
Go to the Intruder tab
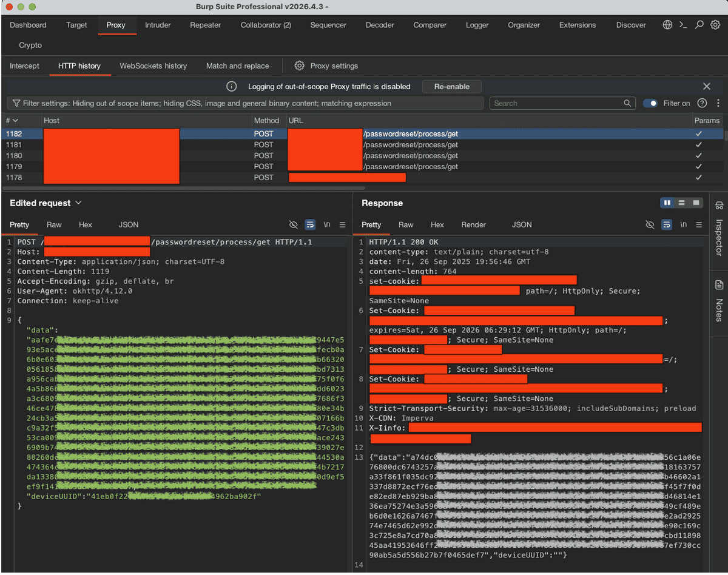click(x=158, y=25)
